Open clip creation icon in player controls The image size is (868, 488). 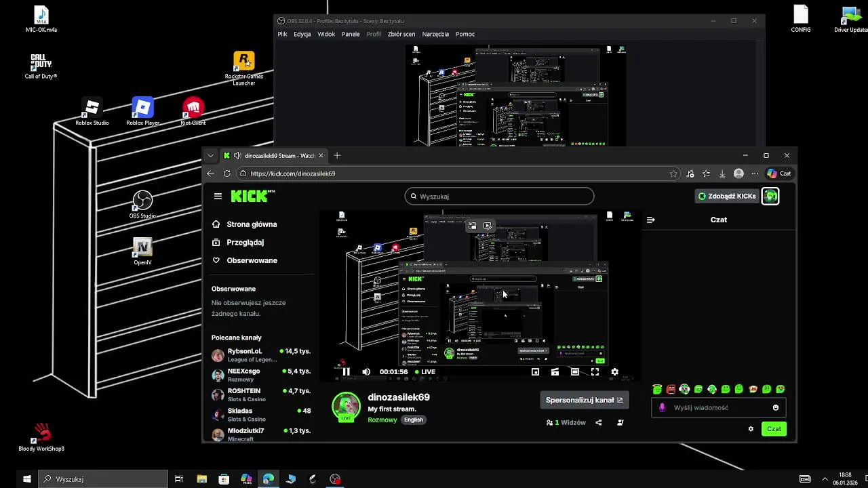click(x=555, y=371)
